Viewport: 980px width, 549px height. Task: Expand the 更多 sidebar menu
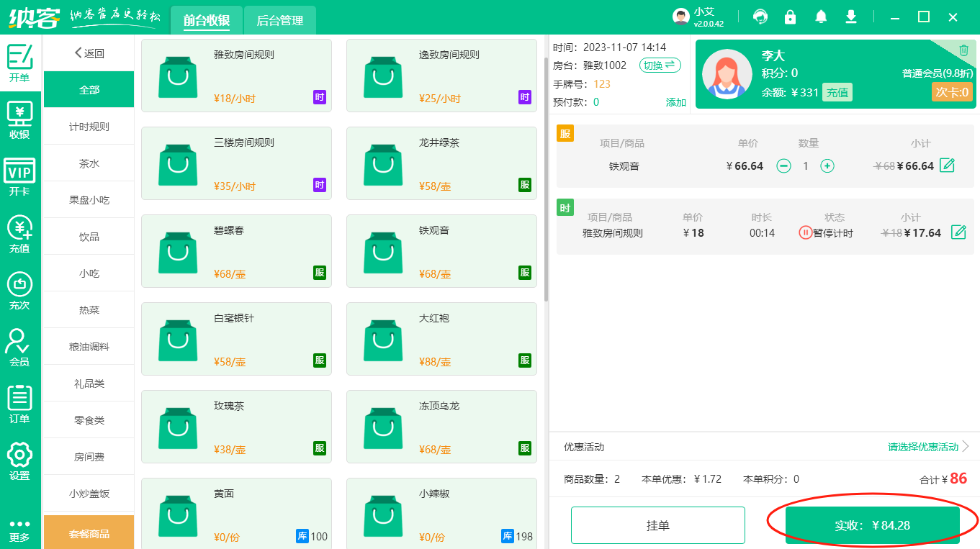(19, 530)
